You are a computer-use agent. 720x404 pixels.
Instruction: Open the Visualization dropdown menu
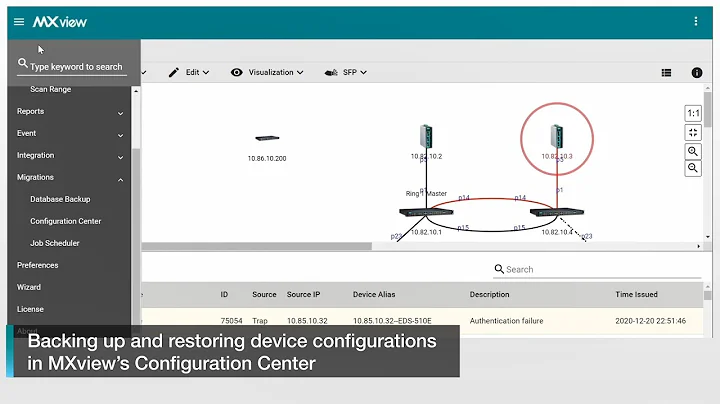[276, 73]
